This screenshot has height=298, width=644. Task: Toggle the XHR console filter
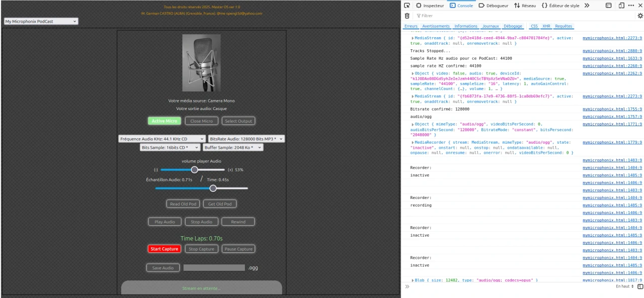point(547,26)
